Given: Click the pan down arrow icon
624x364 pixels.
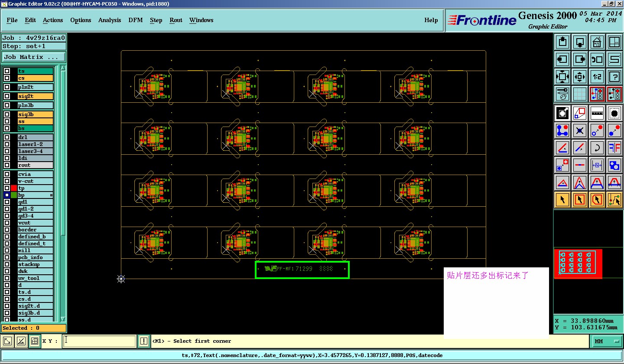Looking at the screenshot, I should point(580,42).
